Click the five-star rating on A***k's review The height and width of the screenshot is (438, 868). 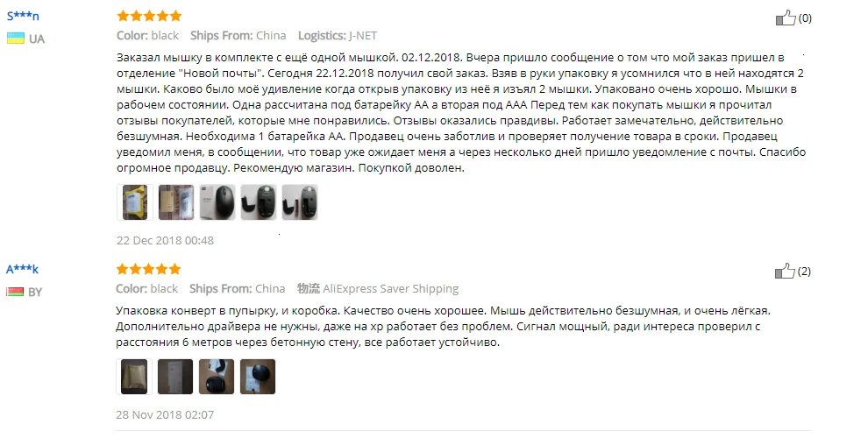[148, 269]
